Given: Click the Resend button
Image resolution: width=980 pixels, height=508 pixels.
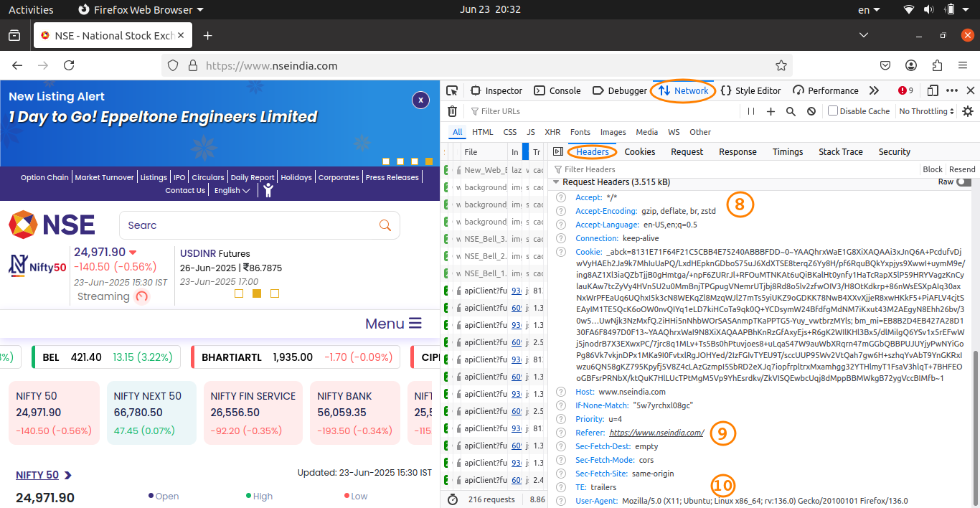Looking at the screenshot, I should pos(962,169).
